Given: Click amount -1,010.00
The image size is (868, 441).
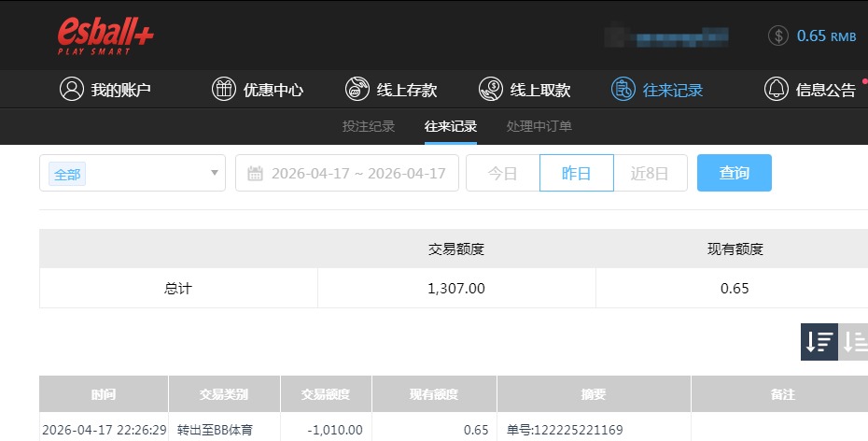Looking at the screenshot, I should (x=335, y=430).
